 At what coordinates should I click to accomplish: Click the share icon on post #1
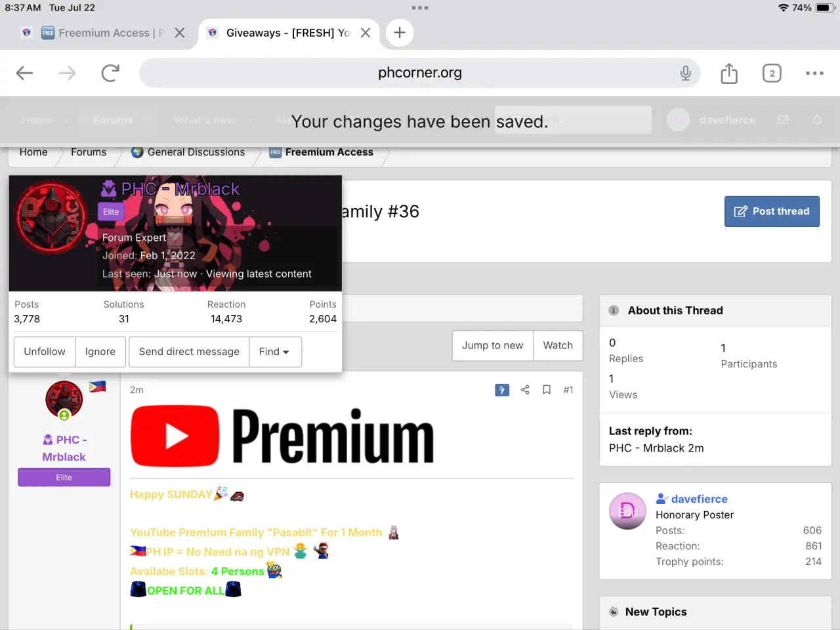[525, 390]
